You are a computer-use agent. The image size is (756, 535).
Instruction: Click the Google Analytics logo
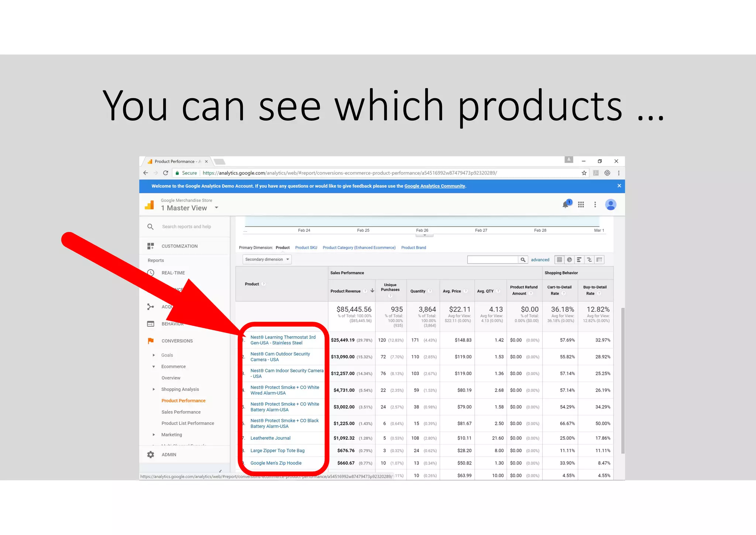[x=150, y=205]
